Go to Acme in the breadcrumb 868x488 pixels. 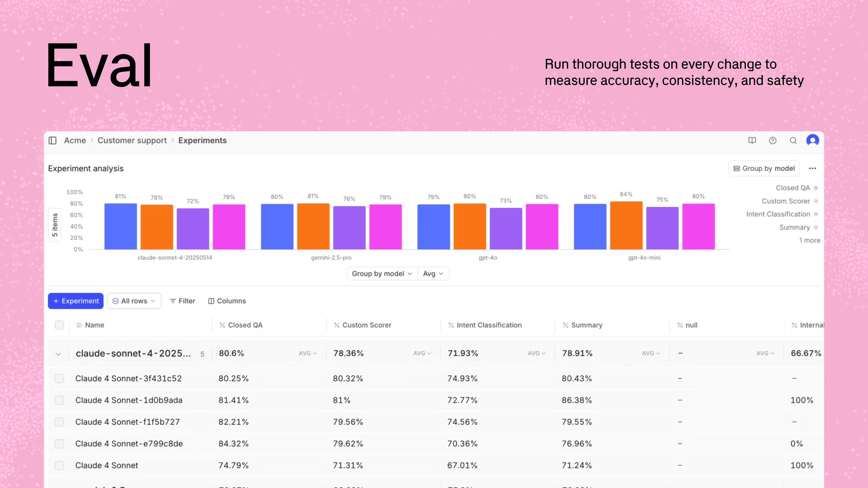point(75,140)
